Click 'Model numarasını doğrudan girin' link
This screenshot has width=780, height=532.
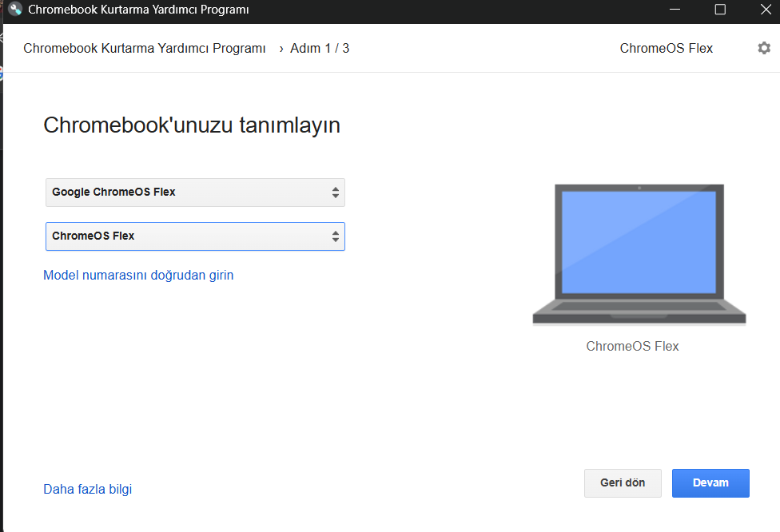tap(138, 275)
